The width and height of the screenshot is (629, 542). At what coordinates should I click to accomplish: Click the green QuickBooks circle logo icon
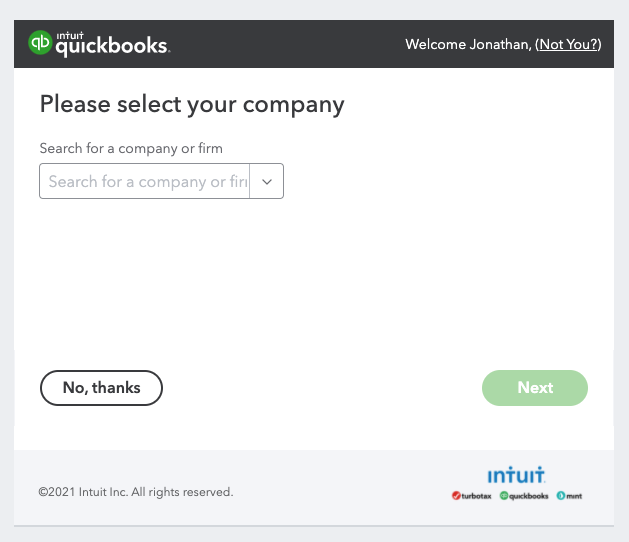40,42
